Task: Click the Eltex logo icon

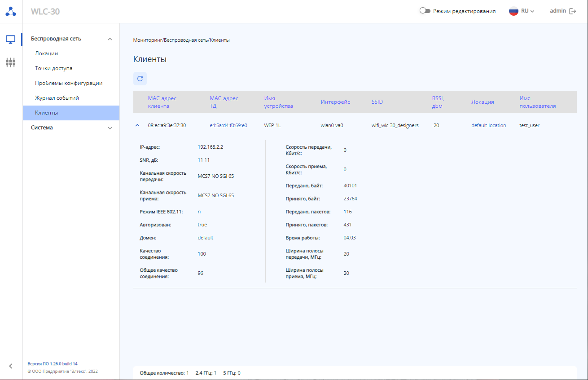Action: click(x=11, y=12)
